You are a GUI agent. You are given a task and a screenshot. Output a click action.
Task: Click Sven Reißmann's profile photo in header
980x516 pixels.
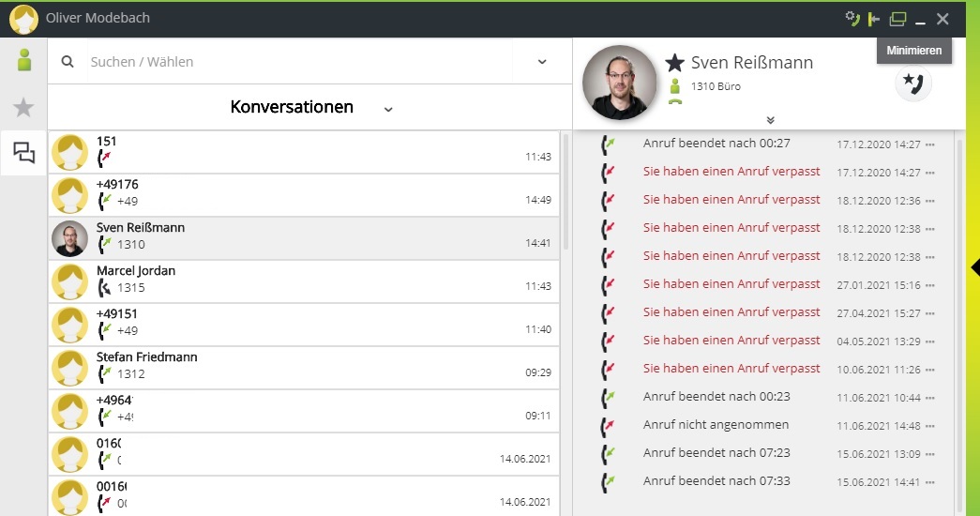click(619, 83)
